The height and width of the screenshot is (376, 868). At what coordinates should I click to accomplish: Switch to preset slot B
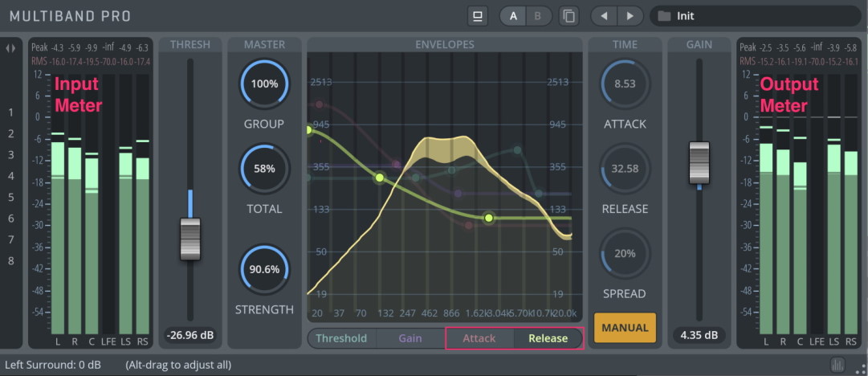537,16
